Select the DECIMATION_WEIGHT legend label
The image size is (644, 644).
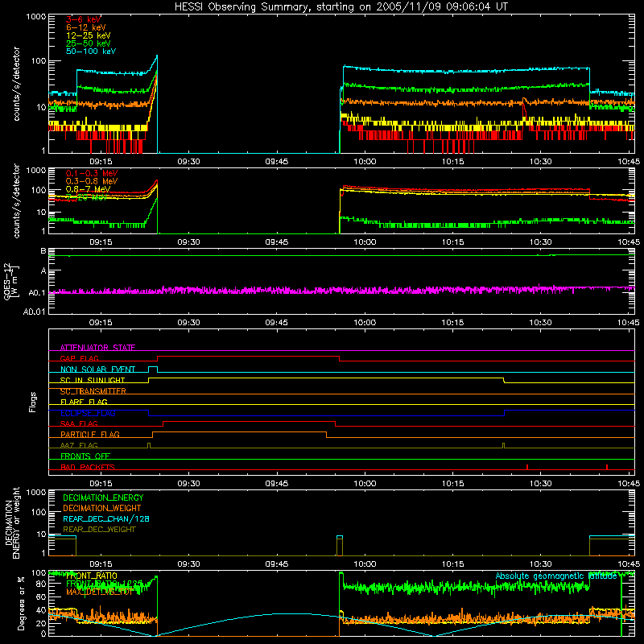pos(102,508)
